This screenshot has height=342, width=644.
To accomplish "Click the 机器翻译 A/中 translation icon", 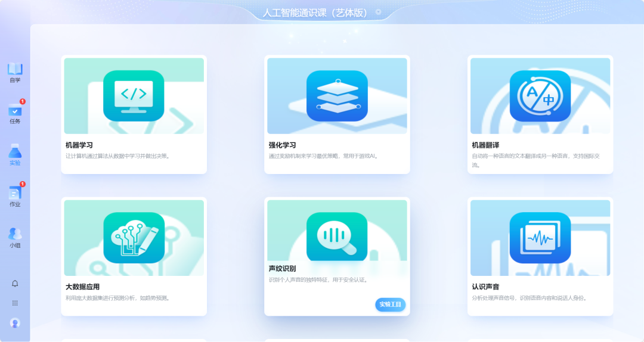I will click(540, 96).
